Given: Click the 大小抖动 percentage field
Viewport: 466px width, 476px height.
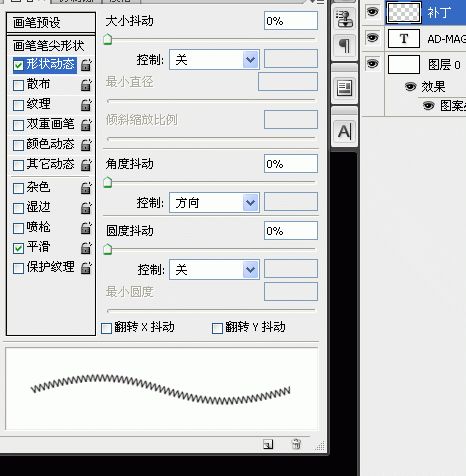Looking at the screenshot, I should (x=291, y=21).
